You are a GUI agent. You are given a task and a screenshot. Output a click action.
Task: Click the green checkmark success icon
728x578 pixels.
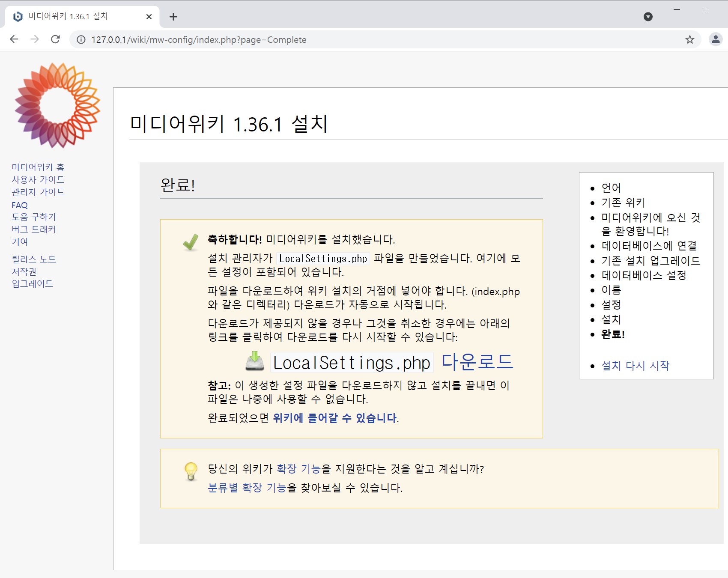[x=191, y=242]
